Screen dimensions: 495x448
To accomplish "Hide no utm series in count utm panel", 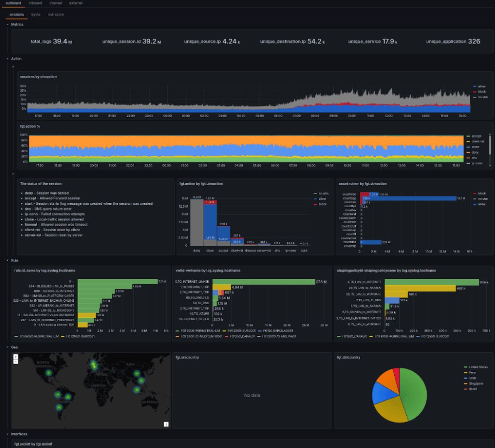I will (483, 199).
